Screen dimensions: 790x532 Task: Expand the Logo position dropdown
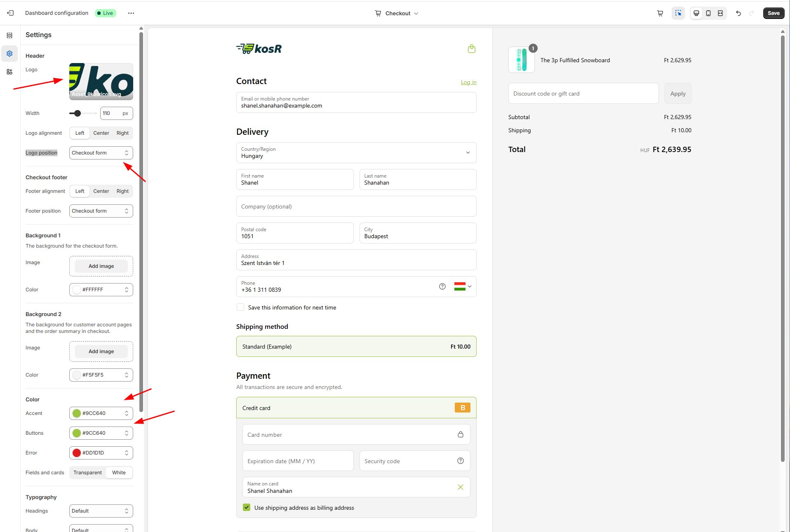click(x=101, y=153)
